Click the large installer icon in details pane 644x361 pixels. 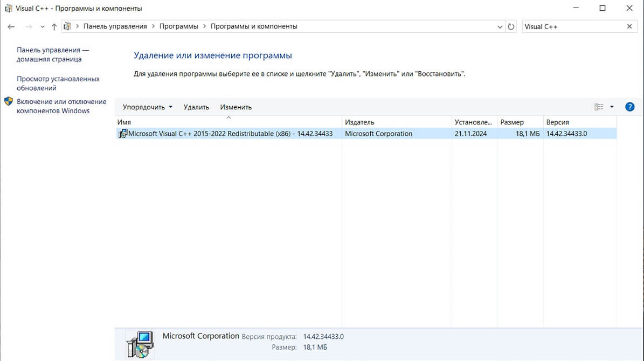click(x=140, y=344)
